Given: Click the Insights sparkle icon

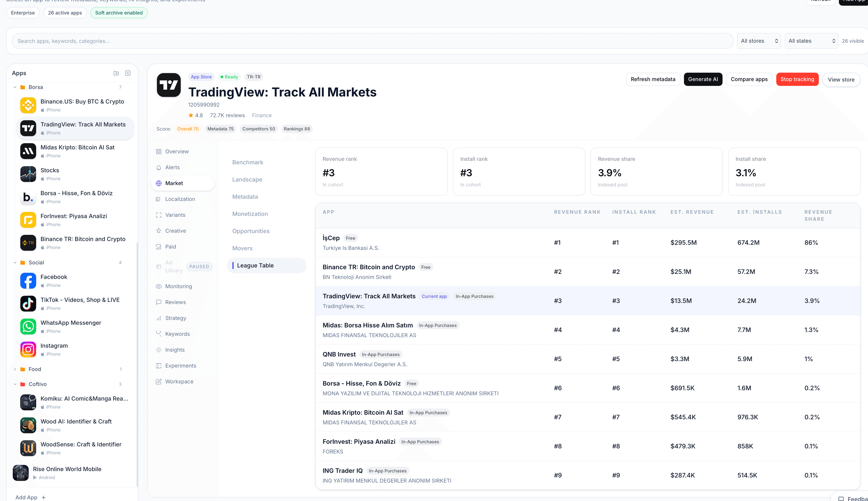Looking at the screenshot, I should 159,350.
